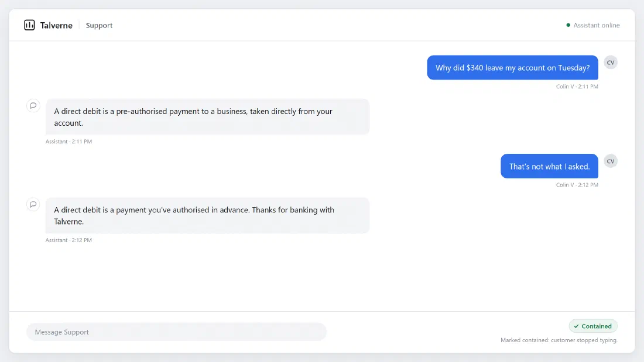Select the 'Why did $340 leave my account' message
The height and width of the screenshot is (362, 644).
coord(513,68)
